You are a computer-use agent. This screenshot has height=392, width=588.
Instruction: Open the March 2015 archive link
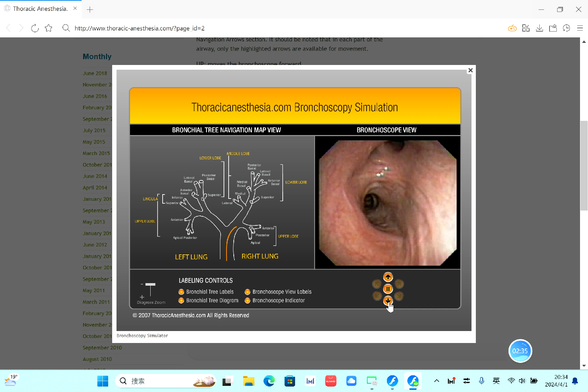(96, 153)
